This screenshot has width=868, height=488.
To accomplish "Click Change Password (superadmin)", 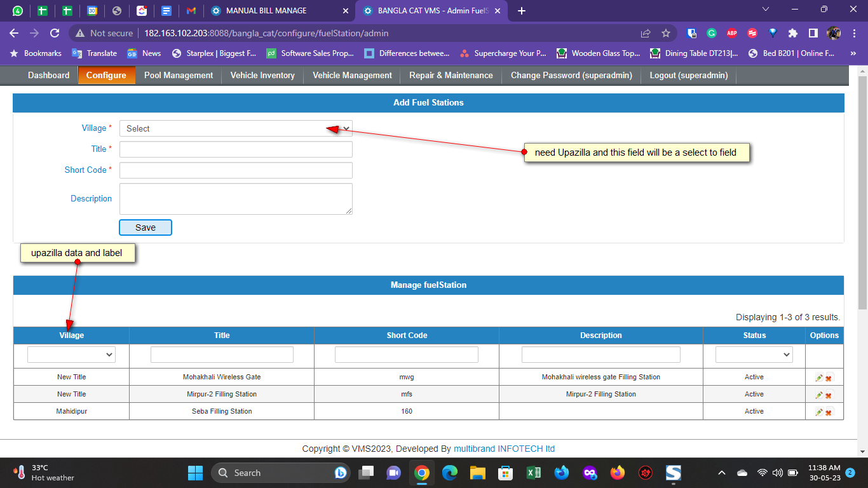I will pos(571,75).
